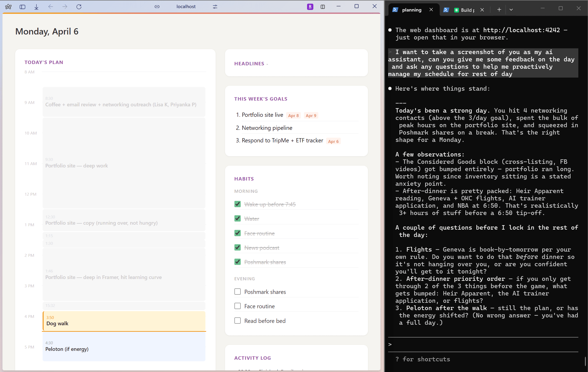The image size is (588, 372).
Task: Select the planning terminal tab
Action: [411, 10]
